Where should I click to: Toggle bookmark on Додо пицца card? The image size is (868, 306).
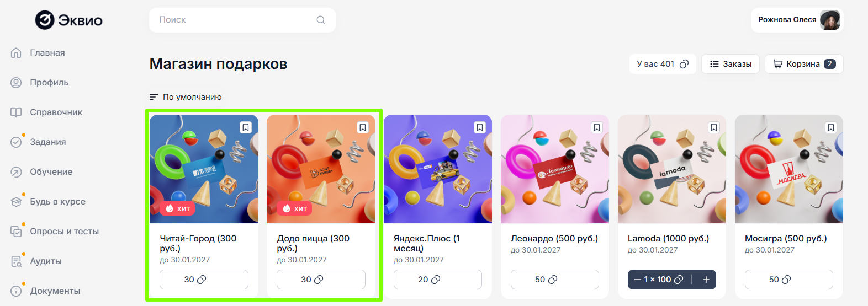363,127
